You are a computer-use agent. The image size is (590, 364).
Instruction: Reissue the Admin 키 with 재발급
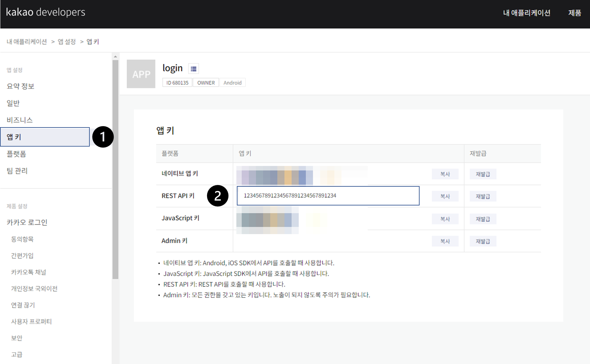coord(483,241)
